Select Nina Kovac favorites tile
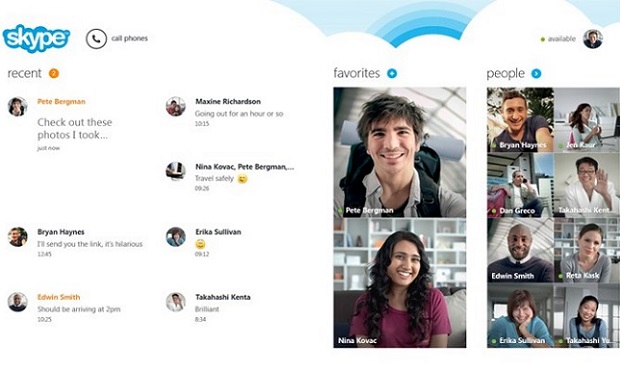 [x=399, y=283]
